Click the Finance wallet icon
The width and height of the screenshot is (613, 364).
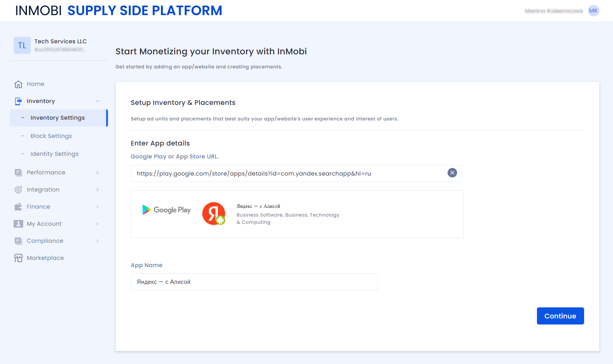pos(18,207)
